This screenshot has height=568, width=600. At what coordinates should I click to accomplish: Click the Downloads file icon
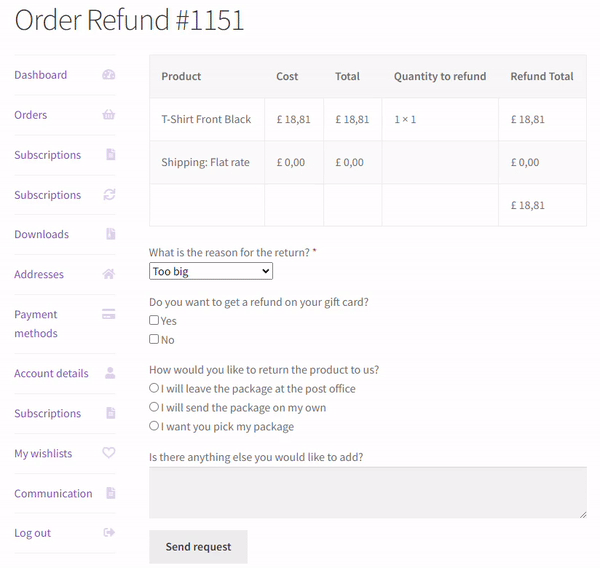click(110, 234)
